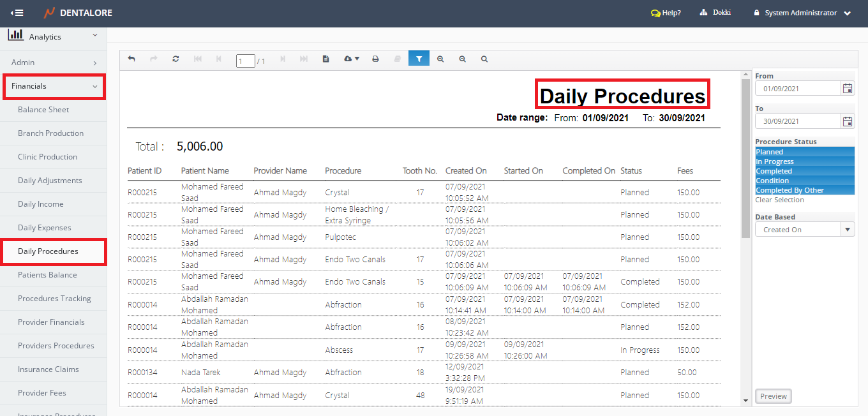Click the zoom out magnifier icon
Viewport: 868px width, 416px height.
point(462,59)
